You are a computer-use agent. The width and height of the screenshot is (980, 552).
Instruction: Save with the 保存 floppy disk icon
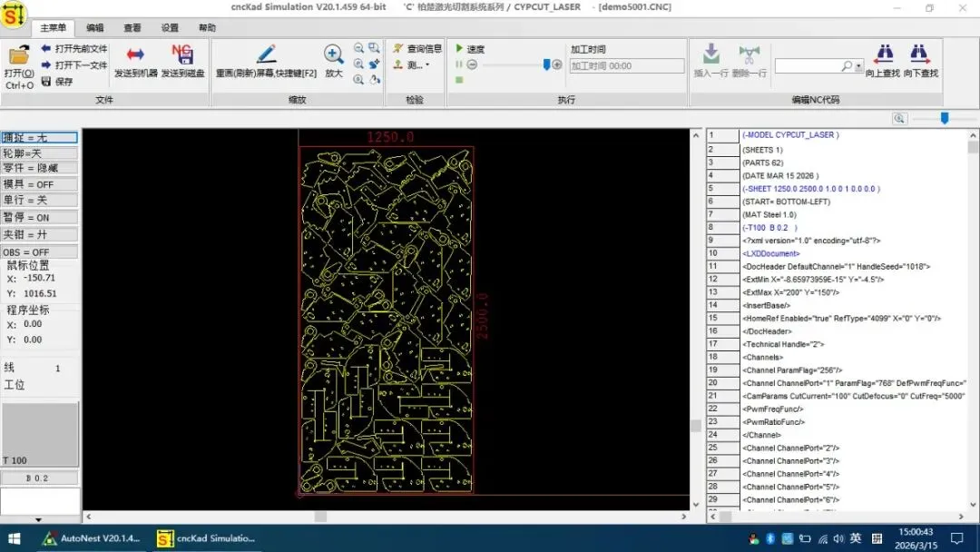point(45,82)
